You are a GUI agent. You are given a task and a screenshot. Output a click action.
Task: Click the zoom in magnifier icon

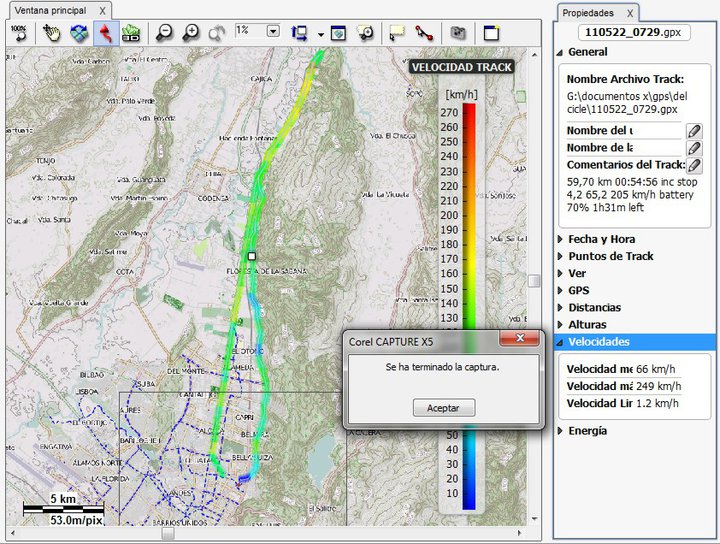tap(191, 32)
